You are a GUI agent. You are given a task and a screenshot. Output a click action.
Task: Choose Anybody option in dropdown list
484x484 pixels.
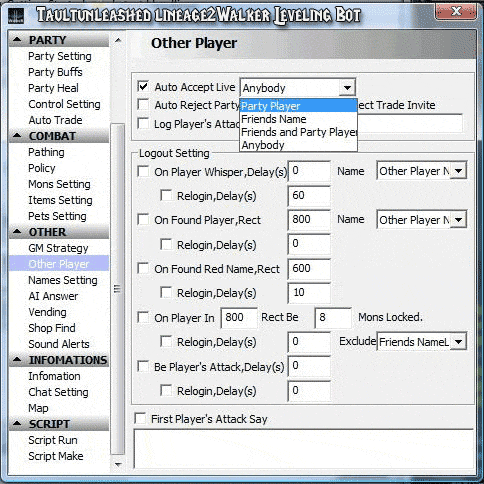298,145
